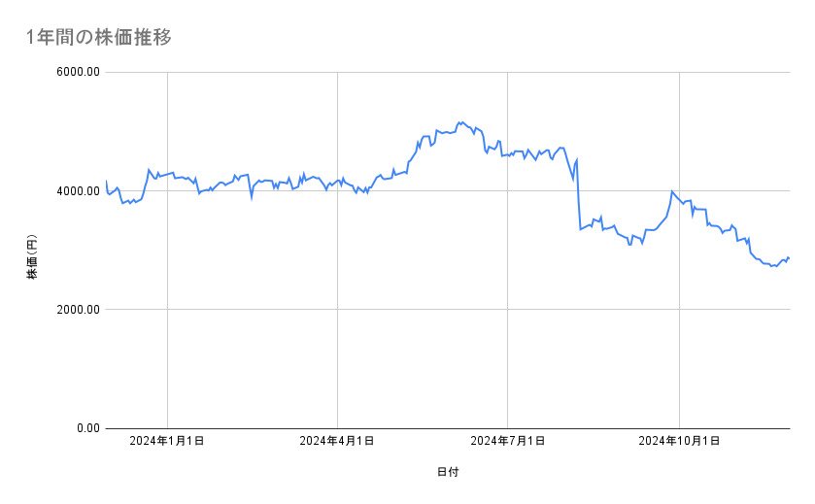Select the "2024年4月1日" x-axis label
This screenshot has width=815, height=504.
337,442
